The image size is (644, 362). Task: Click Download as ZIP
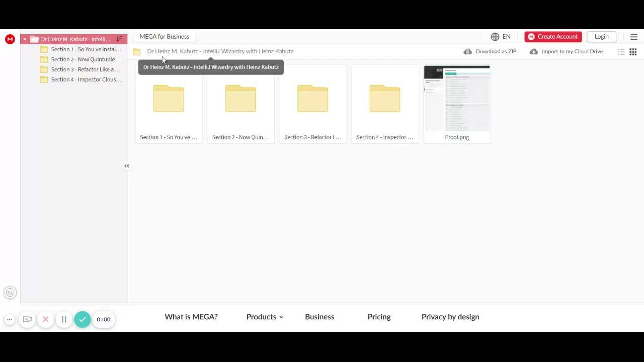(490, 51)
